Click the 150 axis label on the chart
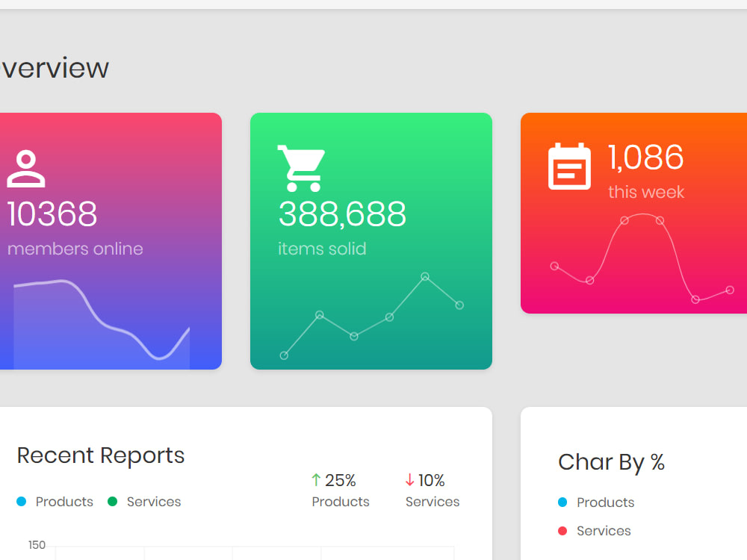This screenshot has width=747, height=560. click(x=37, y=546)
